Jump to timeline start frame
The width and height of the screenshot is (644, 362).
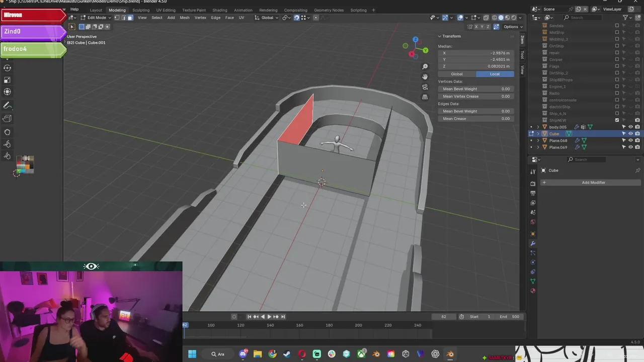tap(249, 317)
